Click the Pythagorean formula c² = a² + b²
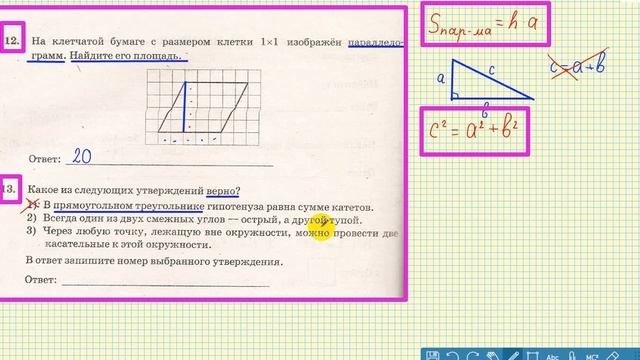Viewport: 640px width, 360px height. pyautogui.click(x=474, y=131)
